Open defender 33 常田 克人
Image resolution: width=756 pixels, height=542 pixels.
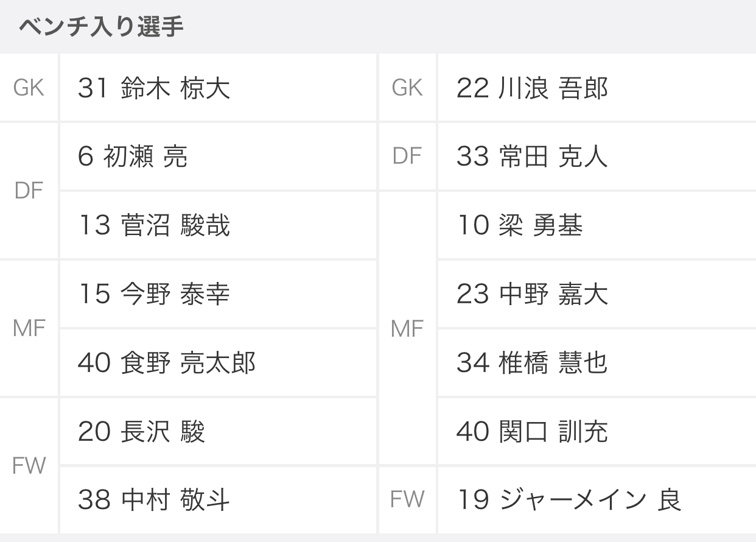tap(532, 157)
